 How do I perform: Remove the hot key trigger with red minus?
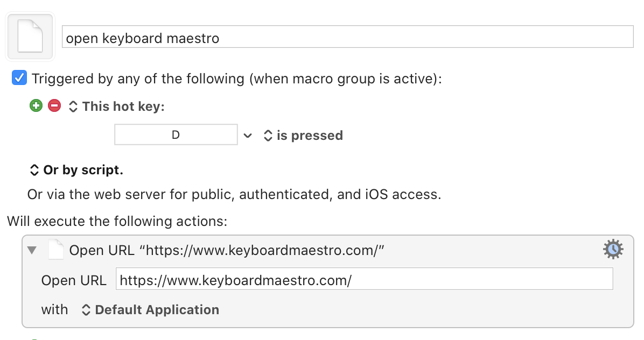pos(54,106)
